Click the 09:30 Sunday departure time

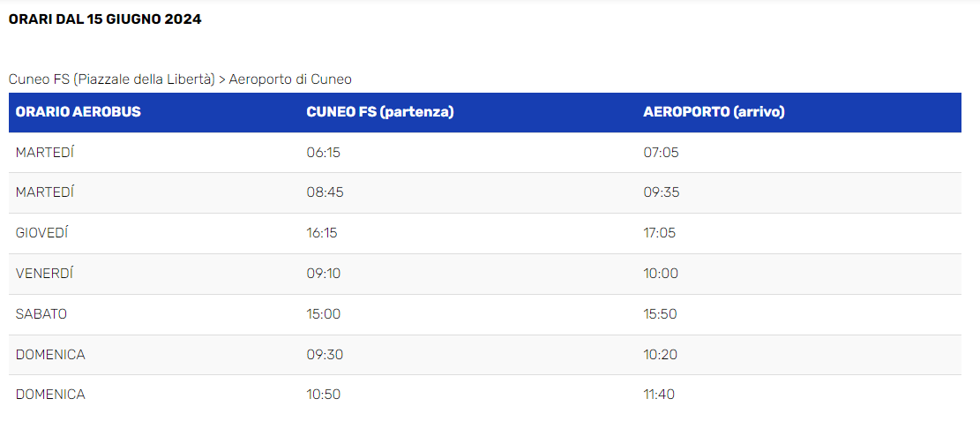pos(324,355)
